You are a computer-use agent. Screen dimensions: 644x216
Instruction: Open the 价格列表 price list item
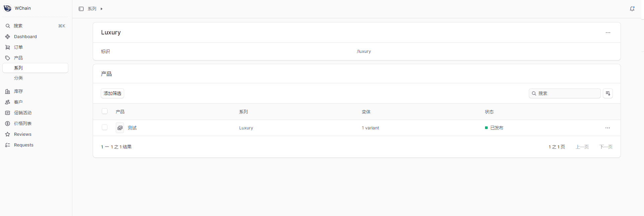22,123
